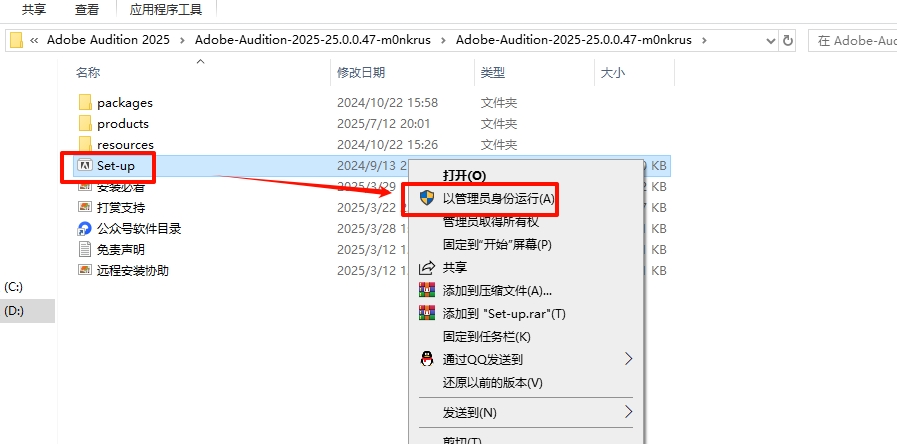897x444 pixels.
Task: Select the 公众号软件目录 shortcut icon
Action: point(85,229)
